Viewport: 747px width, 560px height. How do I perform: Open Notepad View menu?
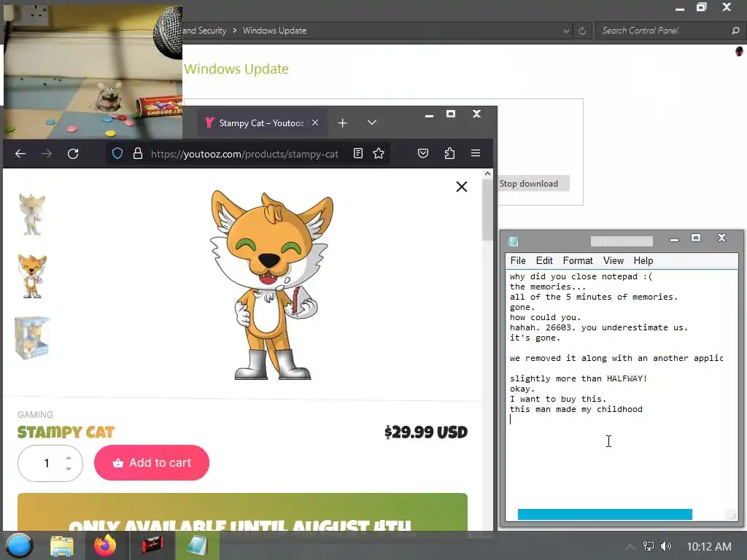click(613, 260)
